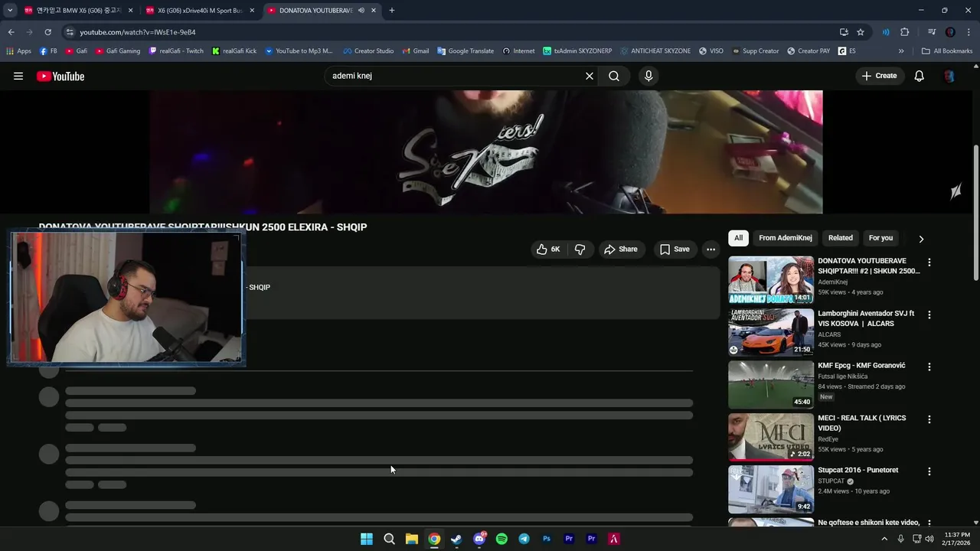Open the taskbar clock and date
Screen dimensions: 980x551
(957, 539)
